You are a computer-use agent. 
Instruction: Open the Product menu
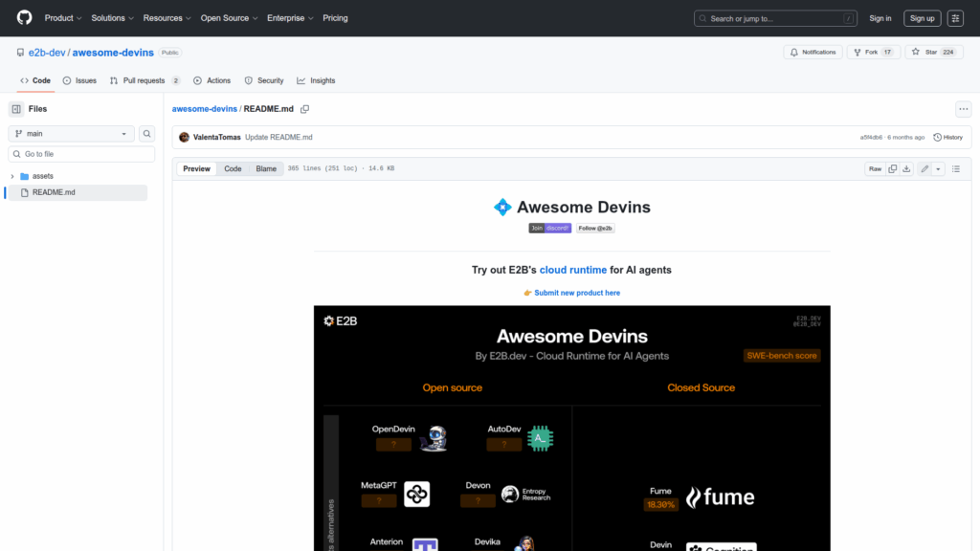coord(63,18)
